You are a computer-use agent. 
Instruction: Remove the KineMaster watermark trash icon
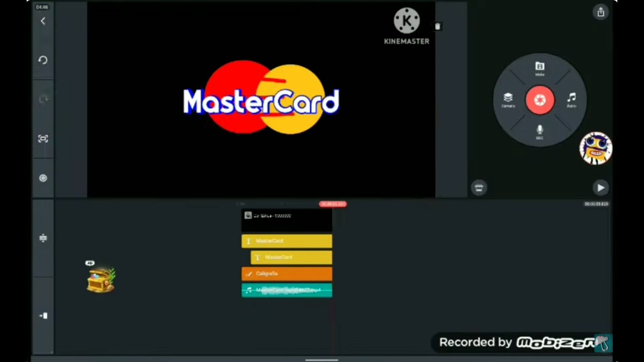click(437, 27)
